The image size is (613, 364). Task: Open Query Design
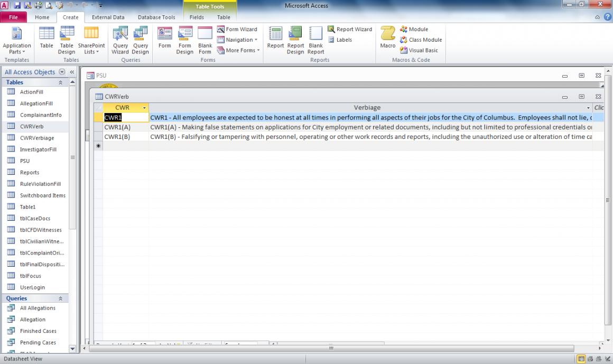pyautogui.click(x=140, y=40)
